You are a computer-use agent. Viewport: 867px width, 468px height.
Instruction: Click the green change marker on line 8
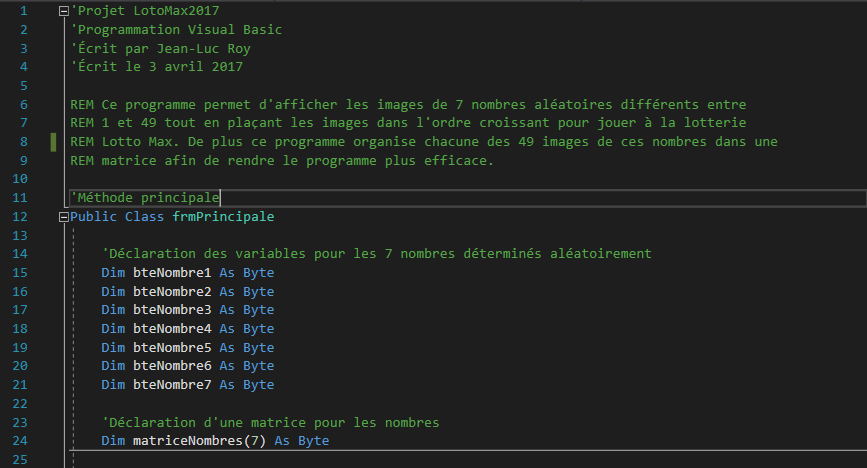(53, 142)
